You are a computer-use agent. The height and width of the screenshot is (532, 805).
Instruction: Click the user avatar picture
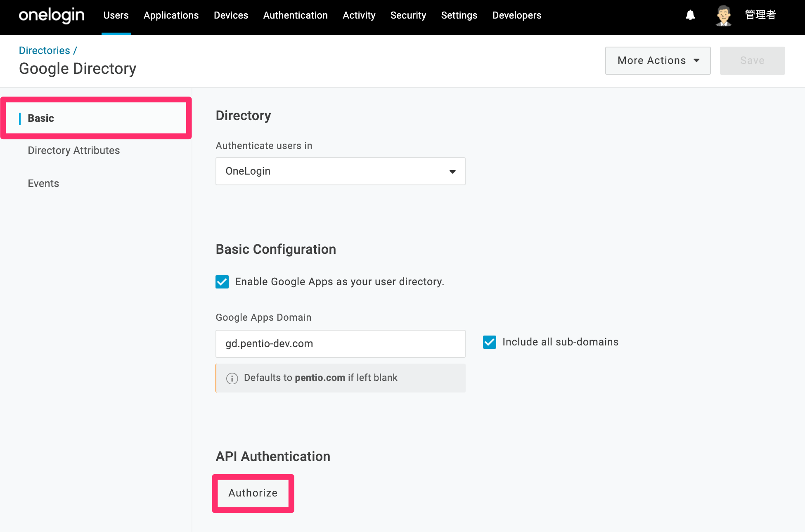click(724, 16)
